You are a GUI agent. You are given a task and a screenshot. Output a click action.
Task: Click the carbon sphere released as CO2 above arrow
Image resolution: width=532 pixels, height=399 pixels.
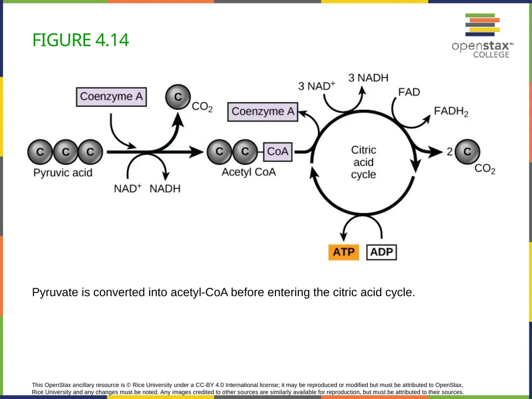pos(178,97)
